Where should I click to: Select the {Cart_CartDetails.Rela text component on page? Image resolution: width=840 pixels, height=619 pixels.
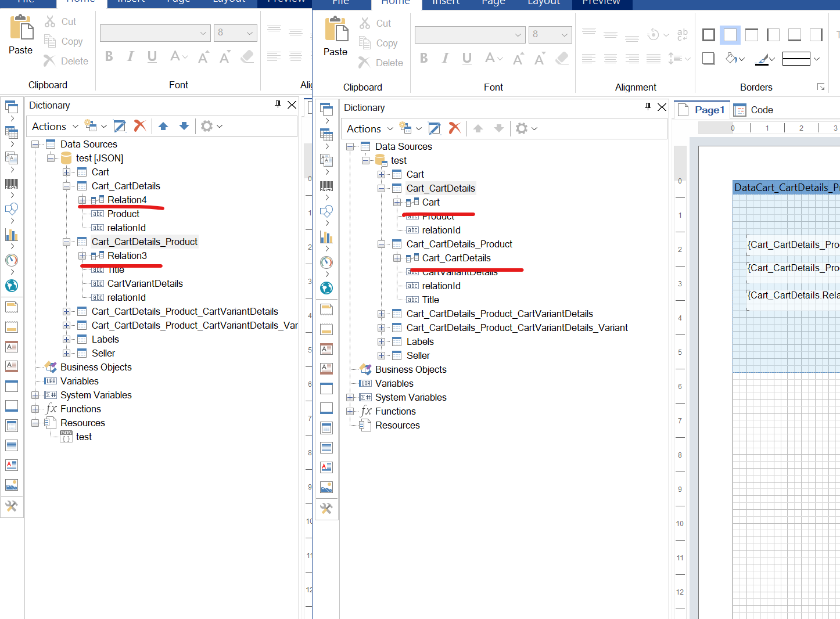point(793,295)
